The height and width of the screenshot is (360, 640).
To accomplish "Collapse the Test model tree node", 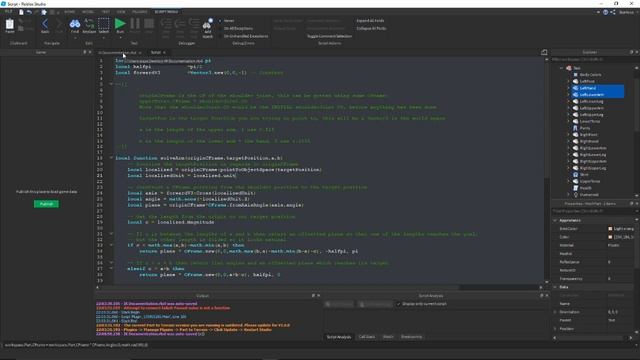I will click(562, 68).
